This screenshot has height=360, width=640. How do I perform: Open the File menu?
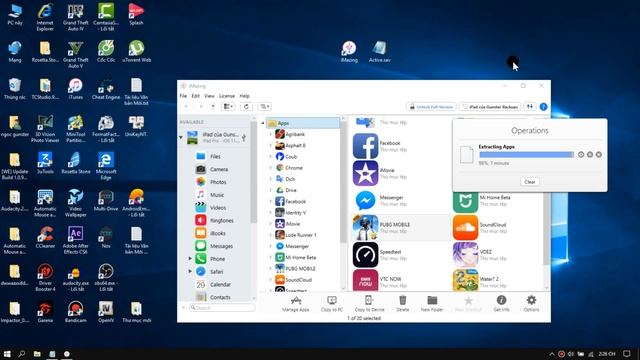[x=183, y=96]
